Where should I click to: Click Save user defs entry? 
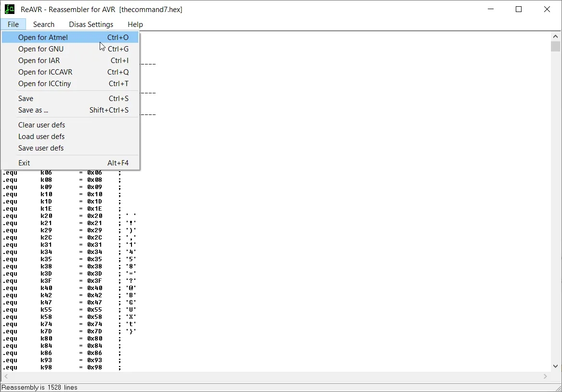[41, 148]
